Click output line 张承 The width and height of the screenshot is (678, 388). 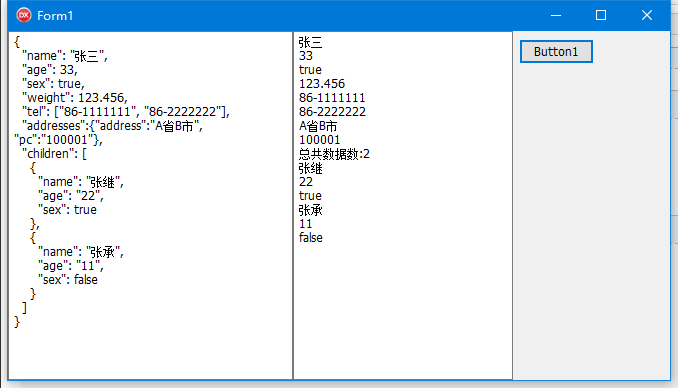pos(310,210)
